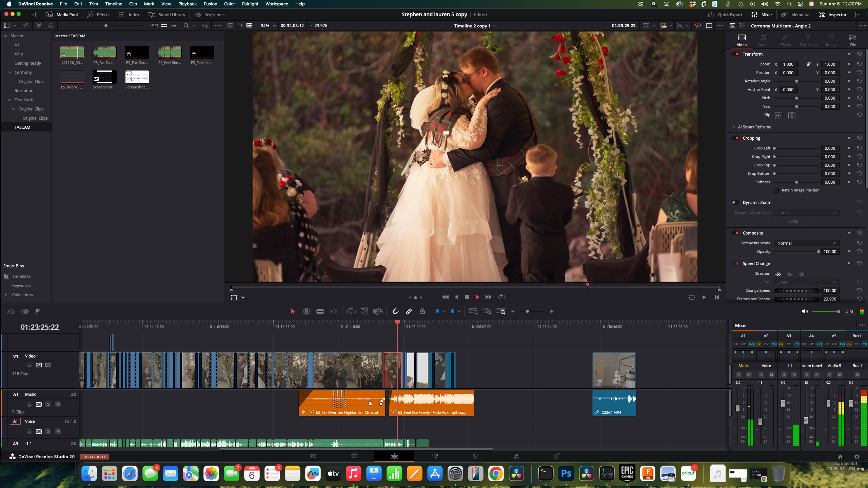Collapse the First Look bin folder
This screenshot has height=488, width=868.
pos(9,100)
